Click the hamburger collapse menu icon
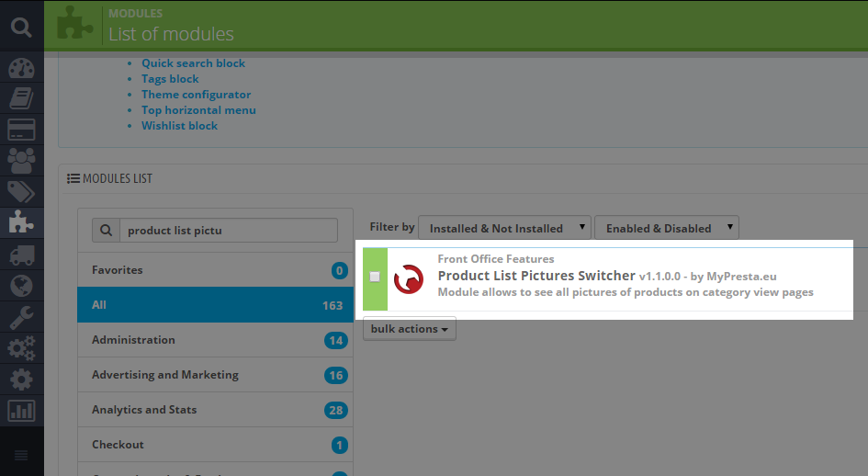This screenshot has width=868, height=476. click(x=21, y=456)
